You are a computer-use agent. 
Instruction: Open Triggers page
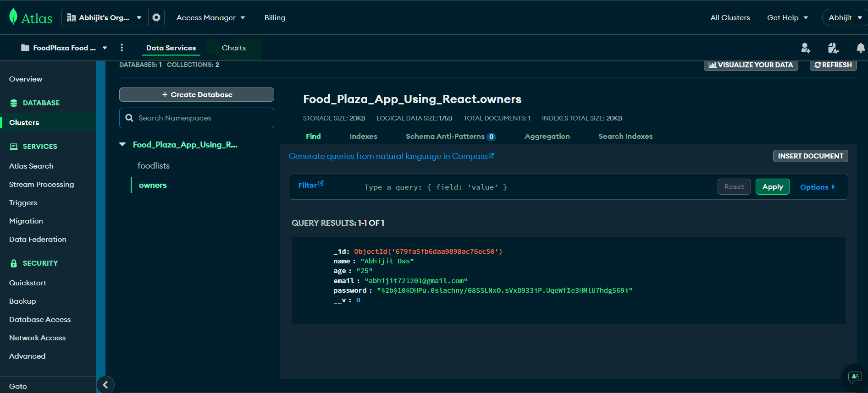coord(23,202)
